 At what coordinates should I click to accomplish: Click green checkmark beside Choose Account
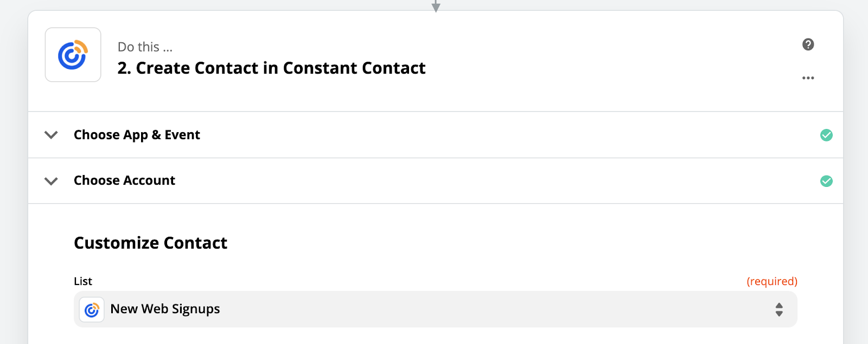(x=826, y=181)
